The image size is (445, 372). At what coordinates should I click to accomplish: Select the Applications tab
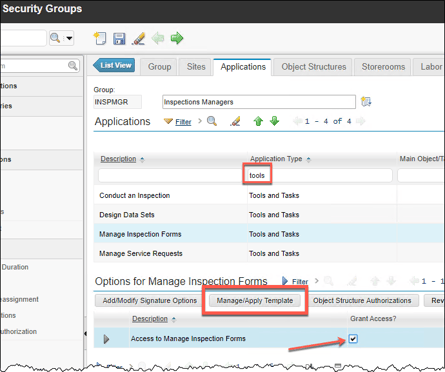point(243,67)
